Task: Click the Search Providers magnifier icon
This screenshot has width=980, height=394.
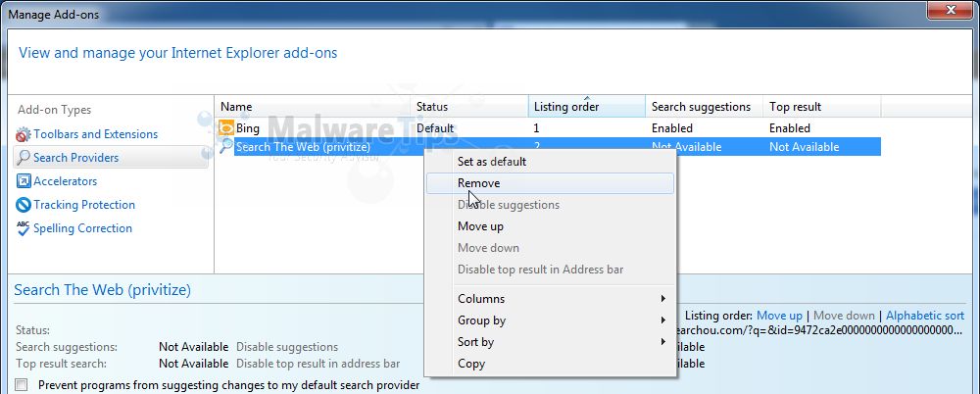Action: coord(24,158)
